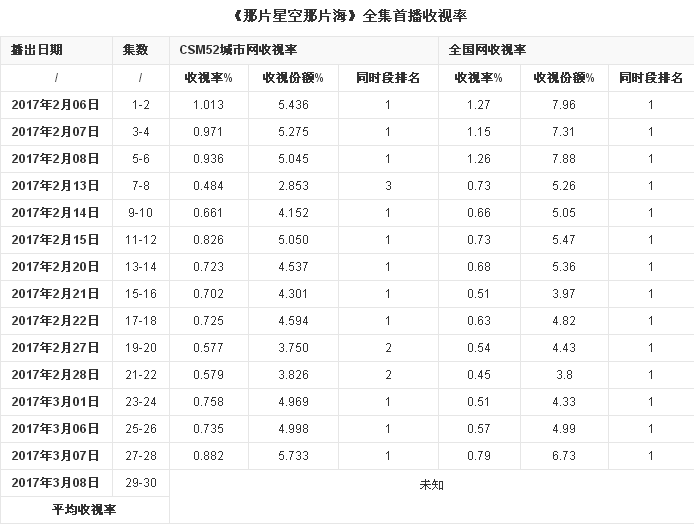Click episode cell 23-24

coord(141,402)
